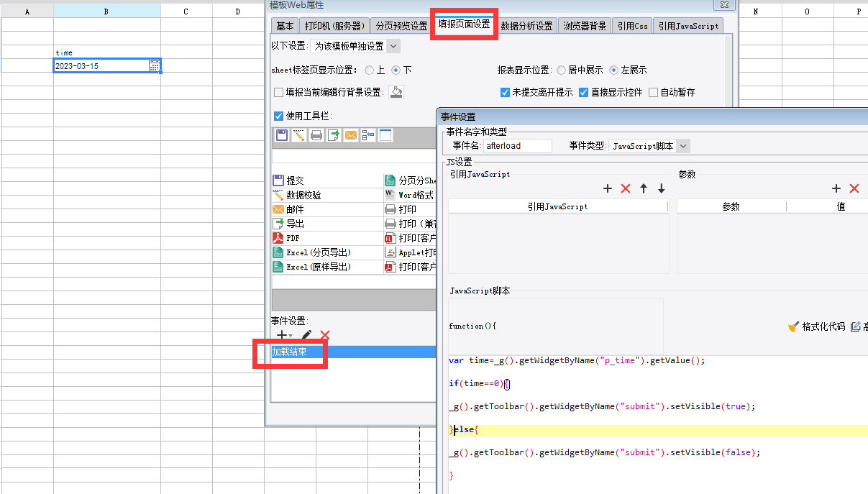Viewport: 868px width, 494px height.
Task: Expand the add-event plus dropdown arrow
Action: tap(291, 336)
